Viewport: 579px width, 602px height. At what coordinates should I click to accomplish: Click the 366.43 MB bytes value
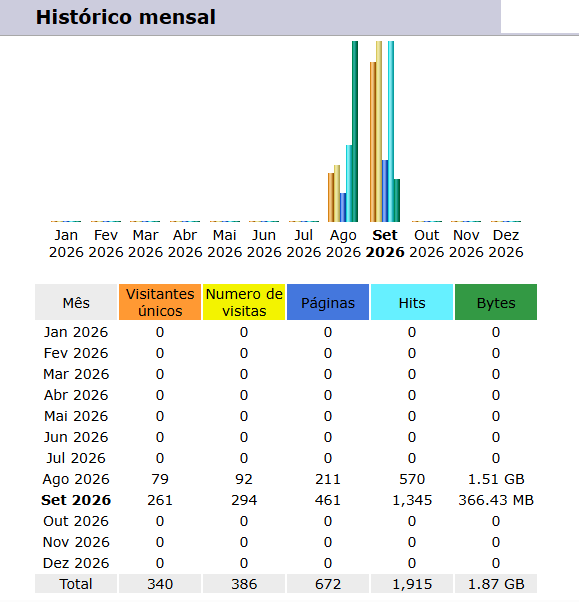point(496,500)
